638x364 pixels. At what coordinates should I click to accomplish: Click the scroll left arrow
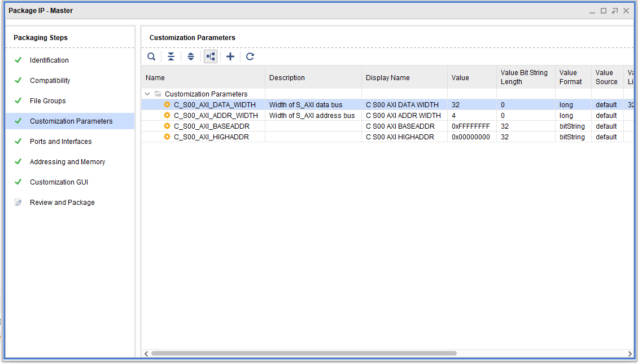(146, 353)
